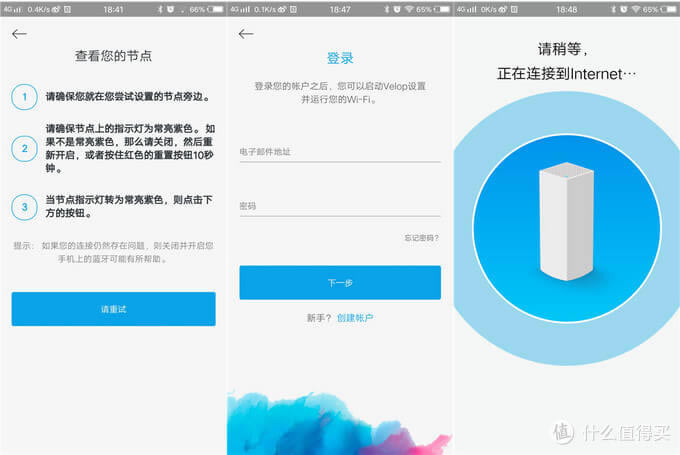Focus the 密码 password field
Viewport: 680px width, 455px height.
click(339, 206)
